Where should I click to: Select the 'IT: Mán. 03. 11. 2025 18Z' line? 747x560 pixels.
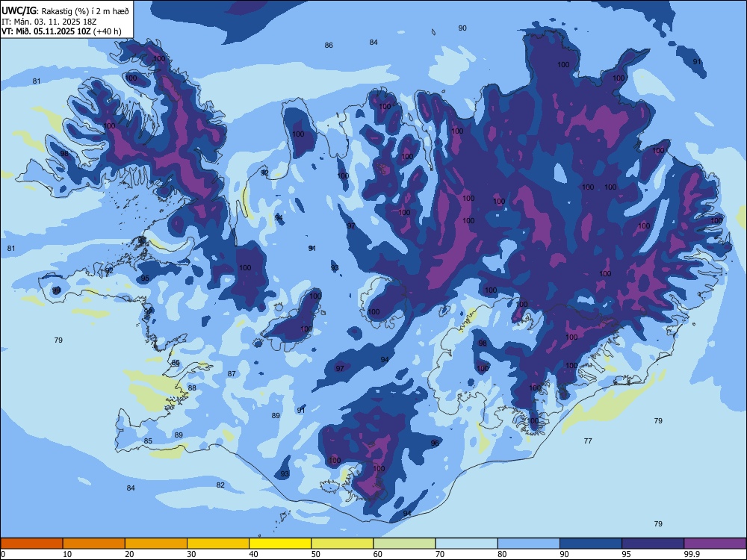49,22
